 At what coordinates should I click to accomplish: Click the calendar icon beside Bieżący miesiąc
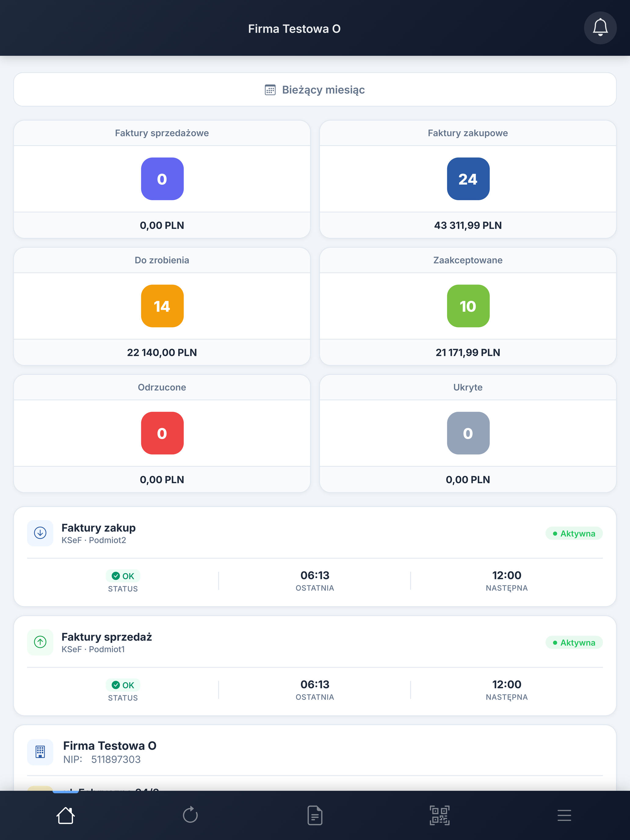pos(270,90)
